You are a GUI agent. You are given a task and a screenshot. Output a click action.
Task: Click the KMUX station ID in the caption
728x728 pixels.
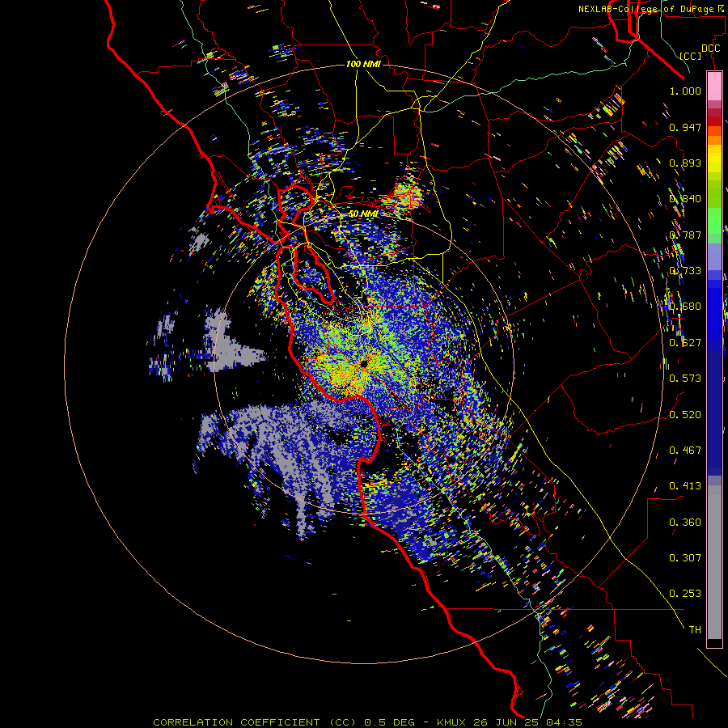(x=451, y=722)
